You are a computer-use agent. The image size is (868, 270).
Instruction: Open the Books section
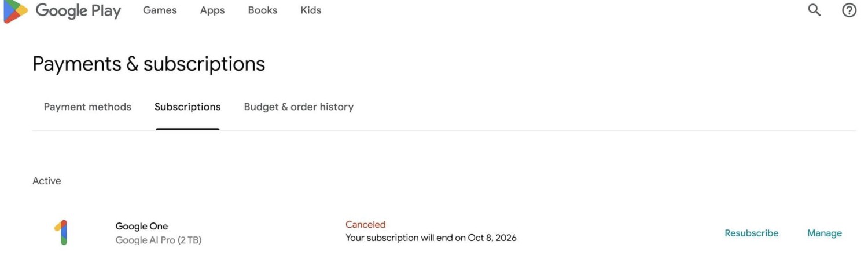coord(262,10)
